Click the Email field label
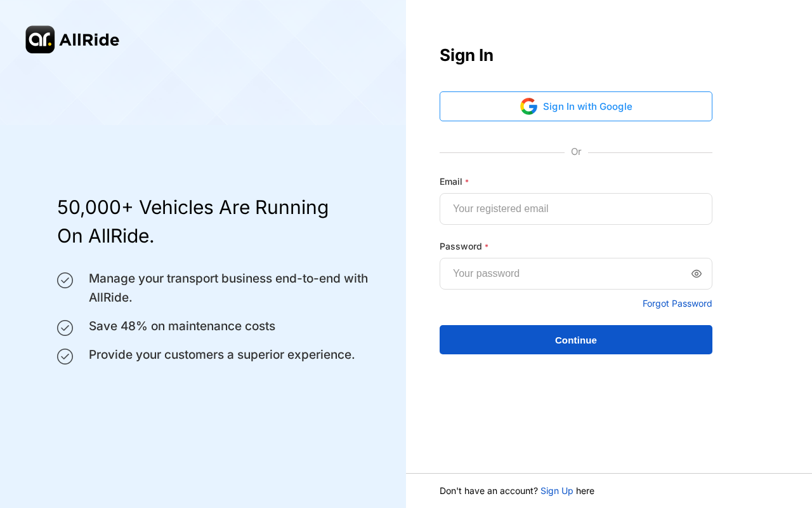Viewport: 812px width, 508px height. pos(451,182)
